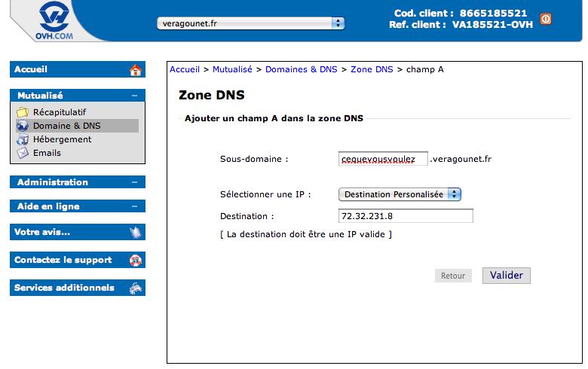The height and width of the screenshot is (369, 588).
Task: Click the house icon on Accueil
Action: [136, 70]
